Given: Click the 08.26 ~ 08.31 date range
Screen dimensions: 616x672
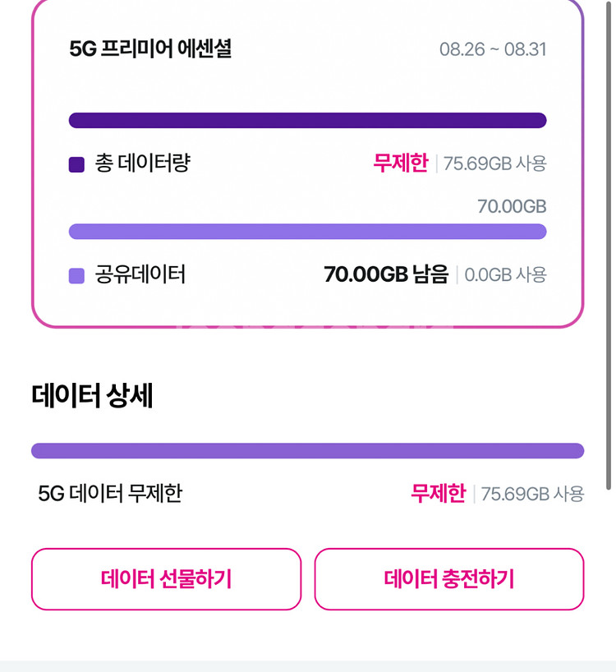Looking at the screenshot, I should pos(492,49).
